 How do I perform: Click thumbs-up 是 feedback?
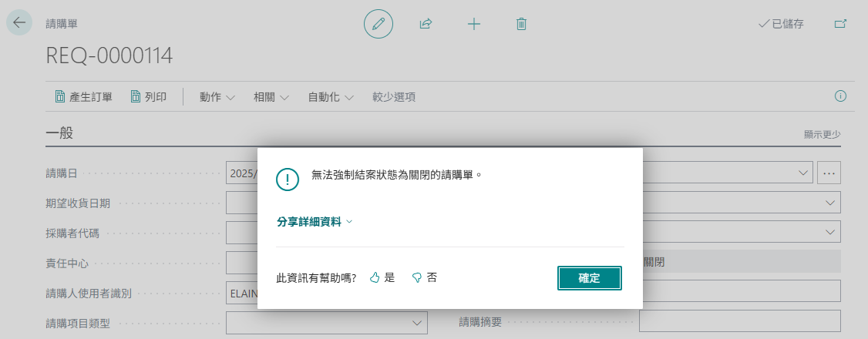click(382, 277)
